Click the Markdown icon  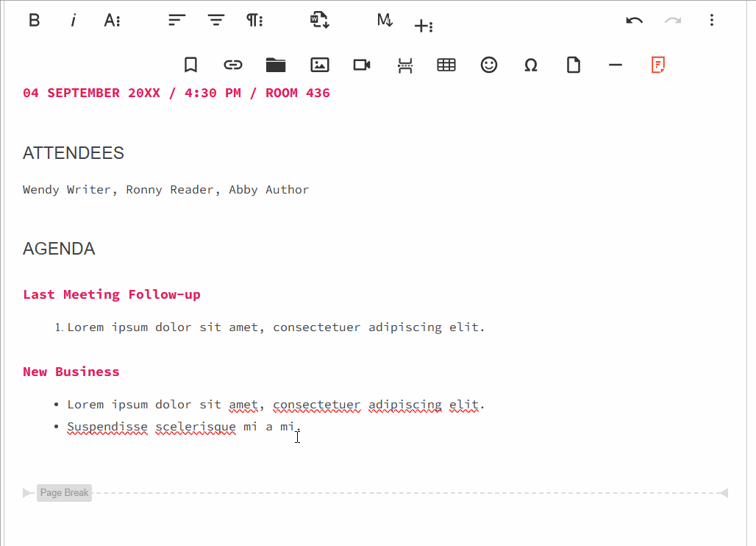385,21
